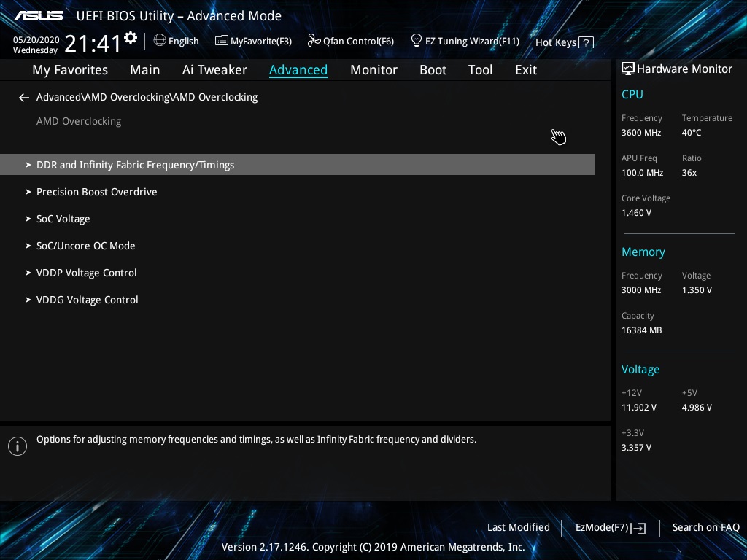Click the back arrow beside the breadcrumb path
747x560 pixels.
(24, 98)
